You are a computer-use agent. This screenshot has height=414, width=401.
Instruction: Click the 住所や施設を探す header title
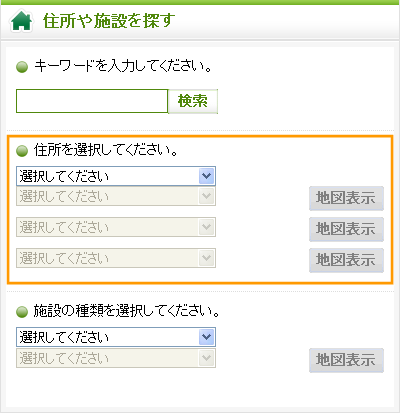tap(109, 21)
